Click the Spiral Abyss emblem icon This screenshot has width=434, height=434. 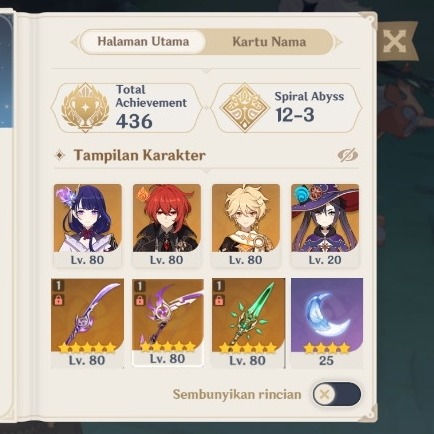244,108
